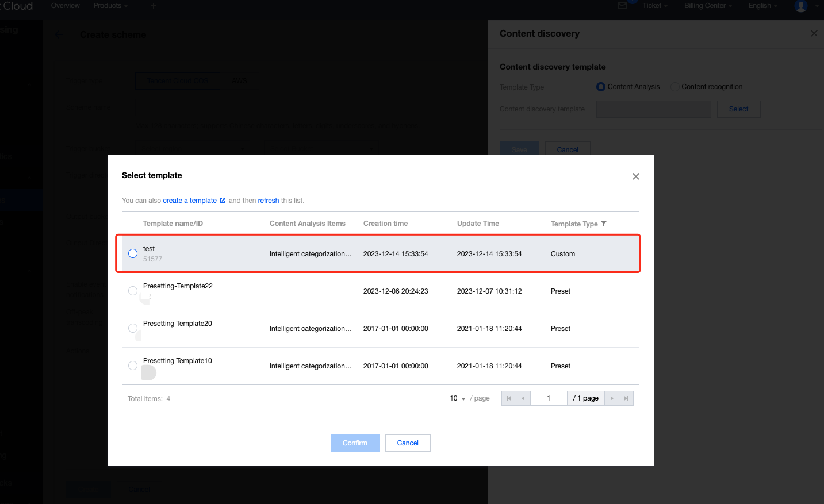This screenshot has height=504, width=824.
Task: Open the external link icon beside create a template
Action: click(223, 201)
